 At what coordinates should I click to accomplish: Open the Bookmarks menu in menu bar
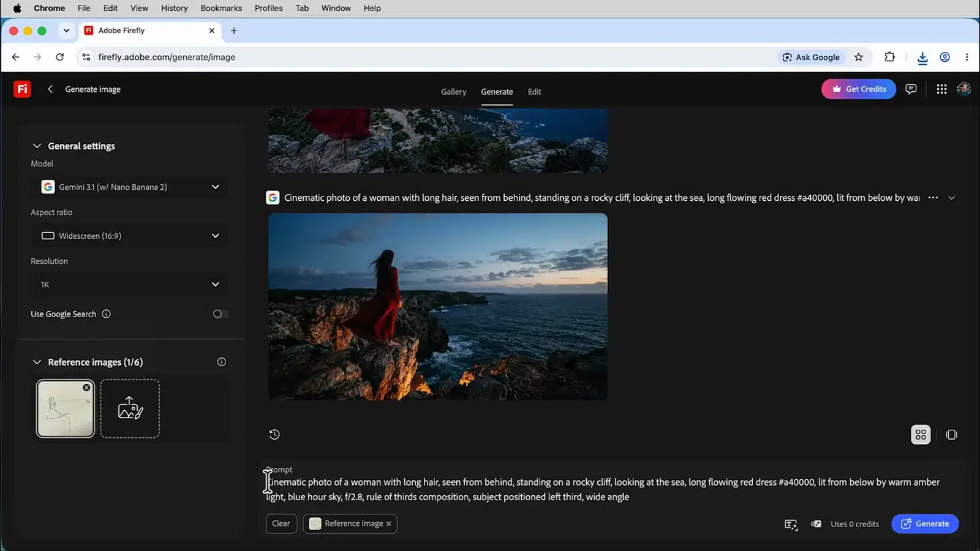[221, 8]
